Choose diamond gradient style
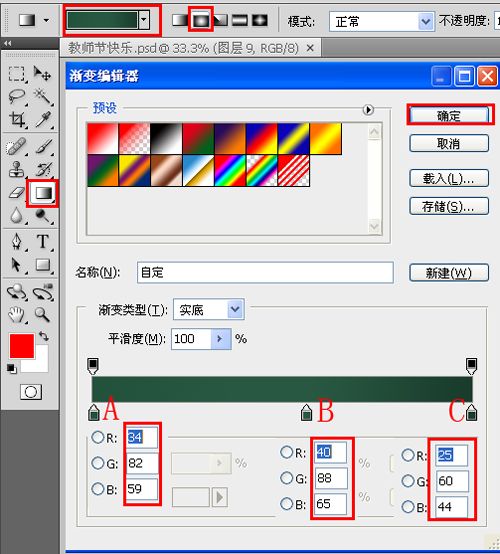Viewport: 500px width, 554px height. point(260,20)
